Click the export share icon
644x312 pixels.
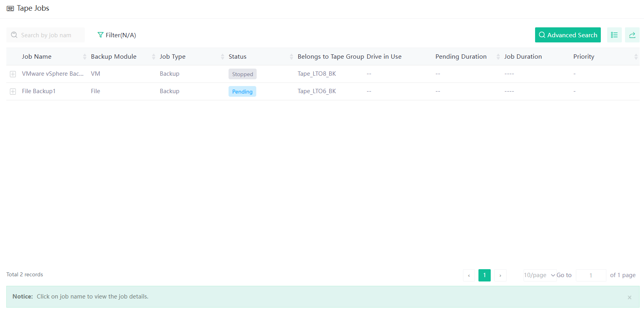click(x=632, y=35)
